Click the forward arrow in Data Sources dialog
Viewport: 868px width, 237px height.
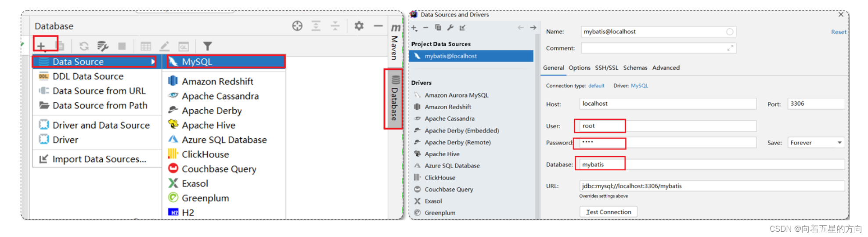coord(533,28)
